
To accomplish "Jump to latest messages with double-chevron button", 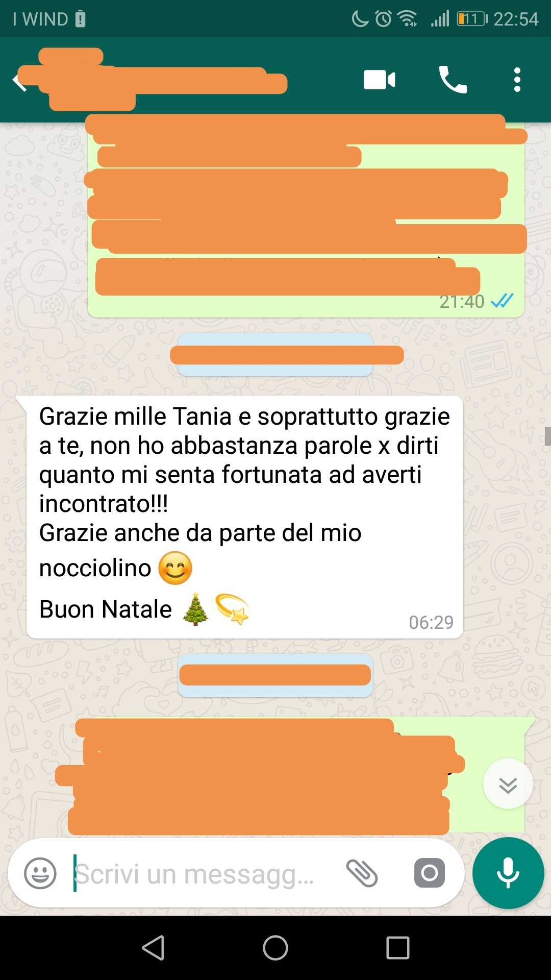I will (x=508, y=784).
